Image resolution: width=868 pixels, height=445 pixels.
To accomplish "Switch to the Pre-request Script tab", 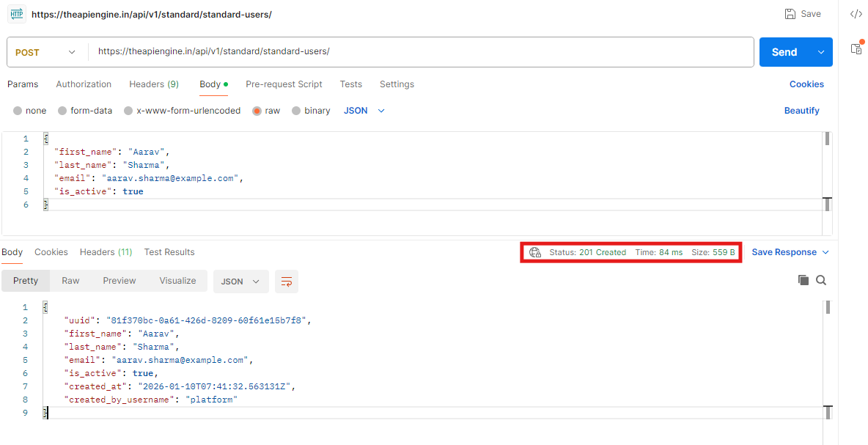I will point(284,84).
